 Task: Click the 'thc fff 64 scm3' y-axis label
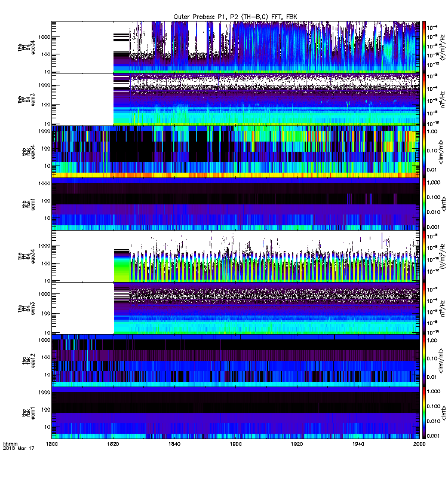click(26, 308)
